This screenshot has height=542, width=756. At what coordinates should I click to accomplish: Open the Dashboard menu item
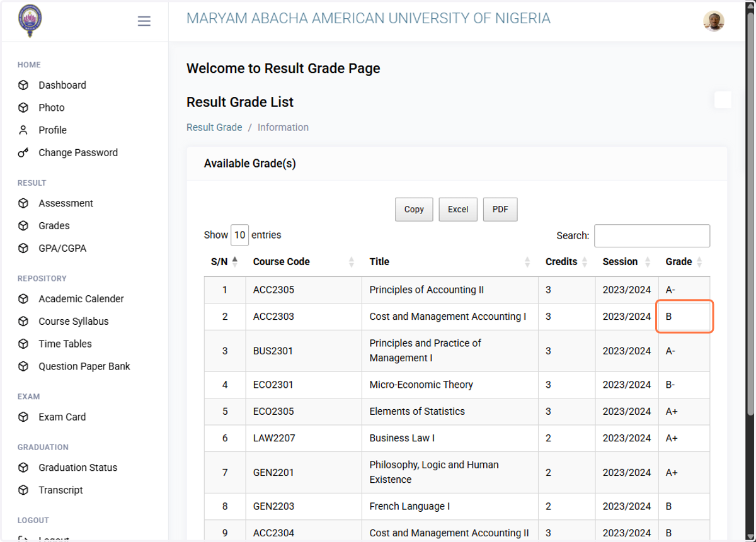pos(62,85)
